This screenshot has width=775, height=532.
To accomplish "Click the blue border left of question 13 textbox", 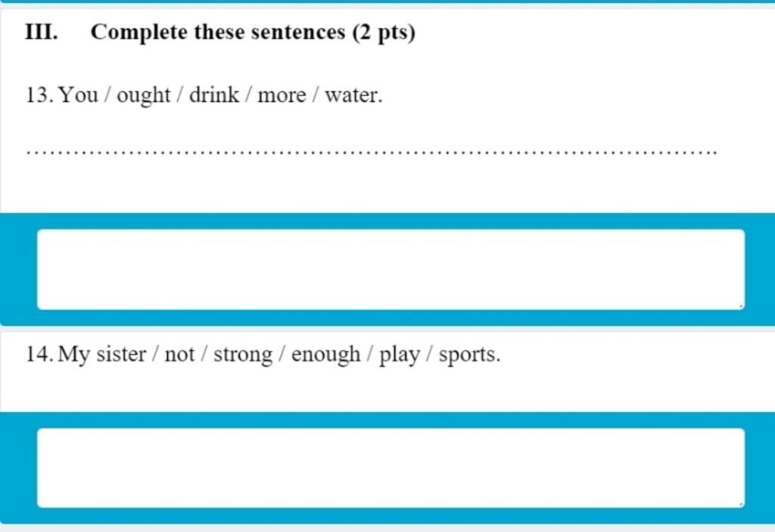I will pyautogui.click(x=18, y=269).
